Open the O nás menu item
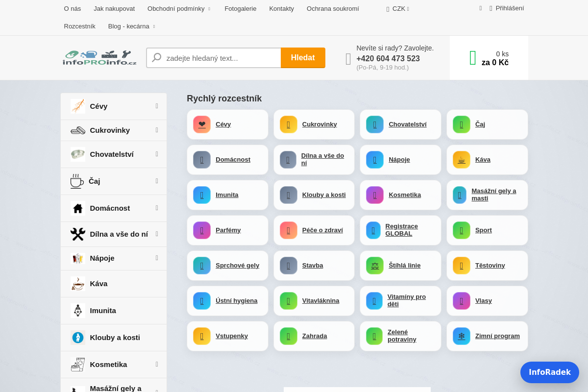Screen dimensions: 588x392 pyautogui.click(x=73, y=9)
